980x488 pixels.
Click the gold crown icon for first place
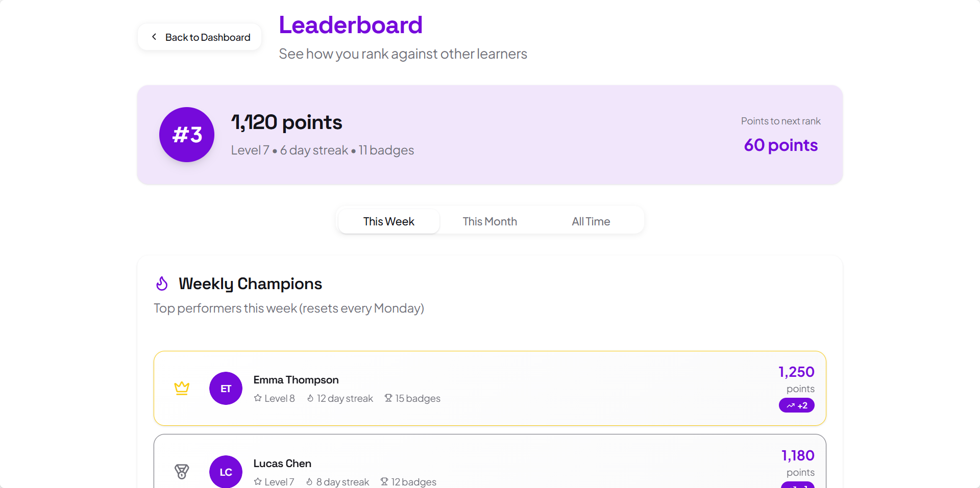(x=182, y=388)
